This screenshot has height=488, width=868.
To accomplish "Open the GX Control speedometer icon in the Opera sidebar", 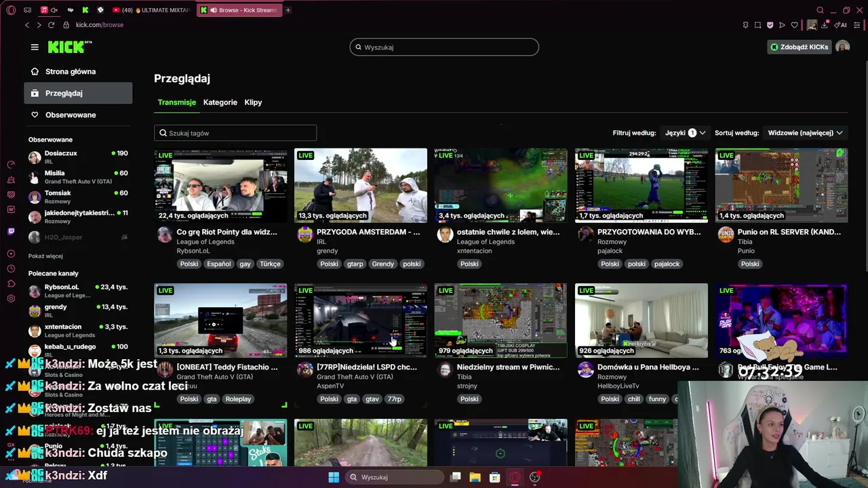I will tap(11, 165).
